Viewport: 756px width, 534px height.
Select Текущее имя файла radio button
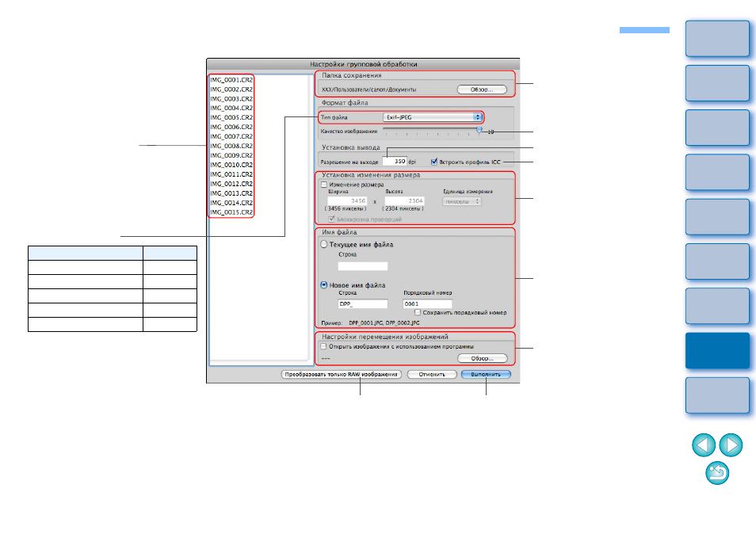[324, 244]
